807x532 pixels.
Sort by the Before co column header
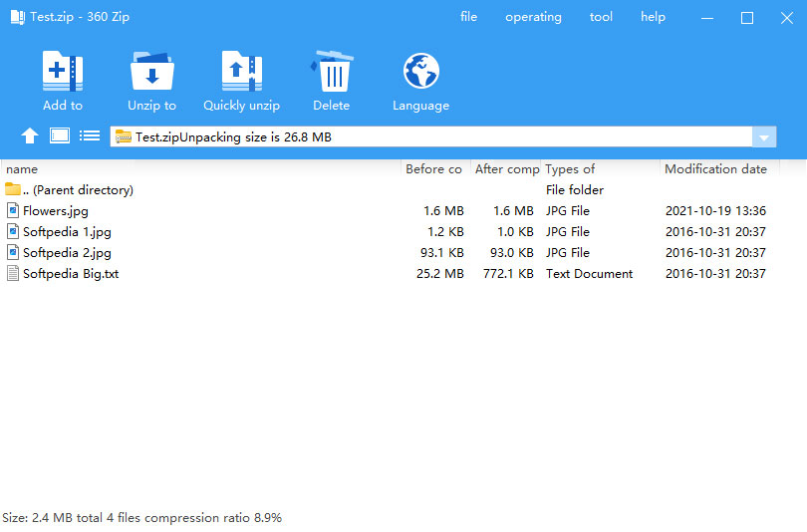[436, 168]
